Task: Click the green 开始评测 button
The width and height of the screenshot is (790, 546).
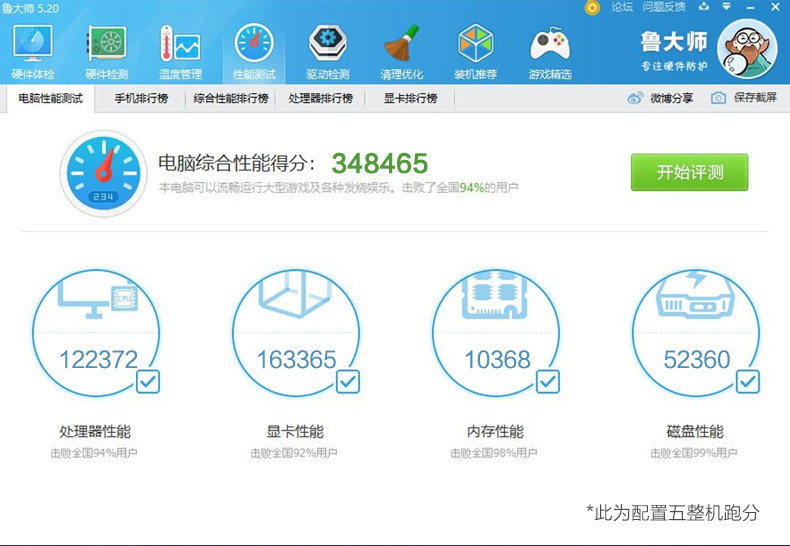Action: [x=689, y=172]
